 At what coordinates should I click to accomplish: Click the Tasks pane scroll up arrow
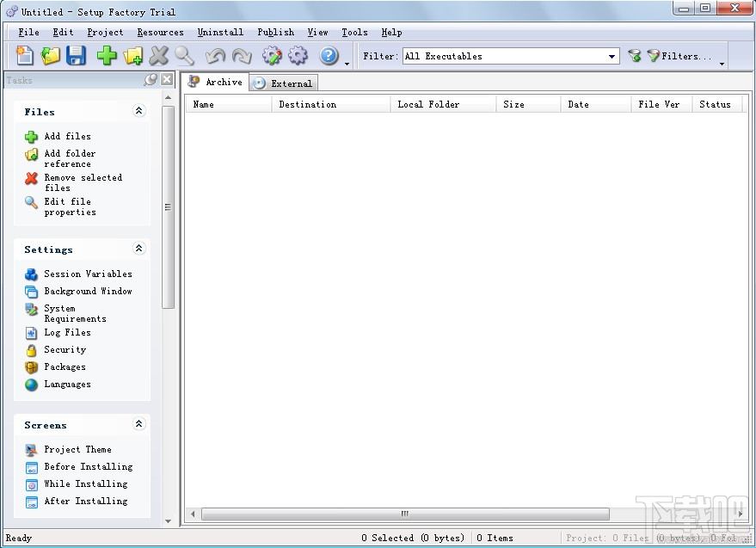168,97
